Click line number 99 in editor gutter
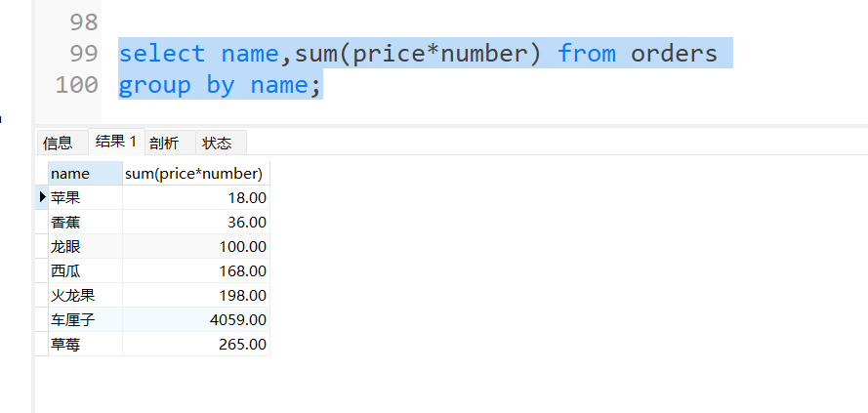This screenshot has height=413, width=868. click(83, 53)
